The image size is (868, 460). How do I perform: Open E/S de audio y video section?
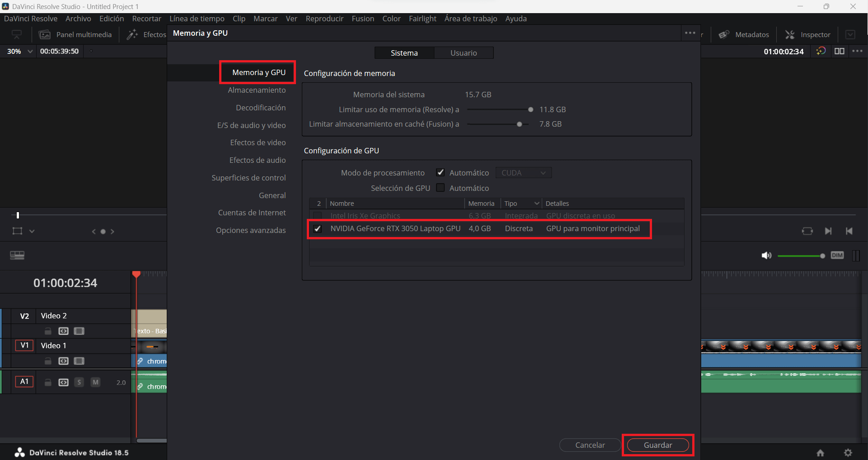[x=251, y=125]
